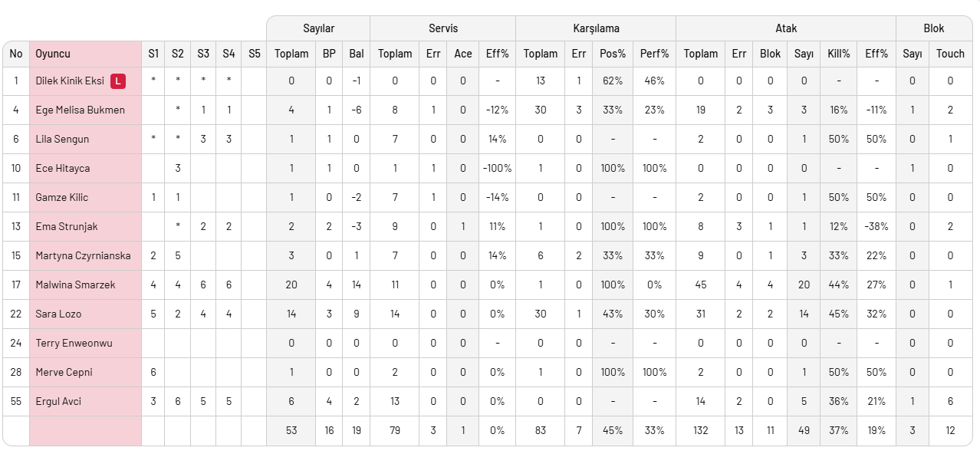Sort by the Bal column header
This screenshot has width=980, height=454.
[357, 54]
